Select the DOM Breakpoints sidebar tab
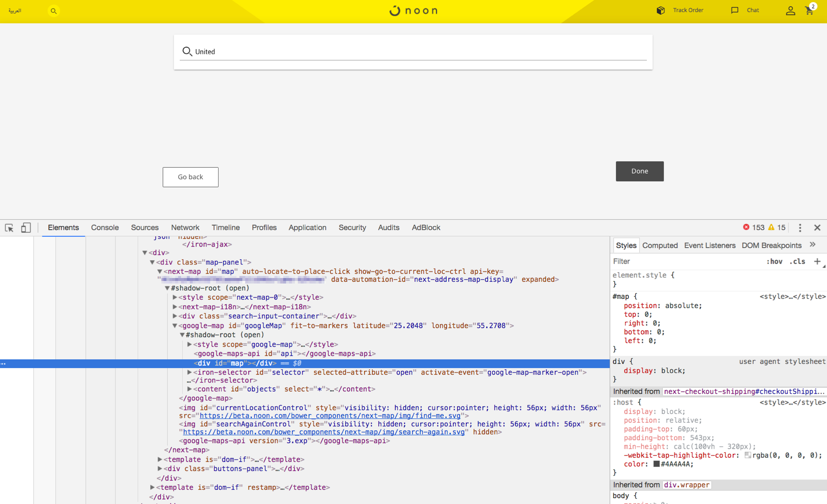The image size is (827, 504). 771,245
